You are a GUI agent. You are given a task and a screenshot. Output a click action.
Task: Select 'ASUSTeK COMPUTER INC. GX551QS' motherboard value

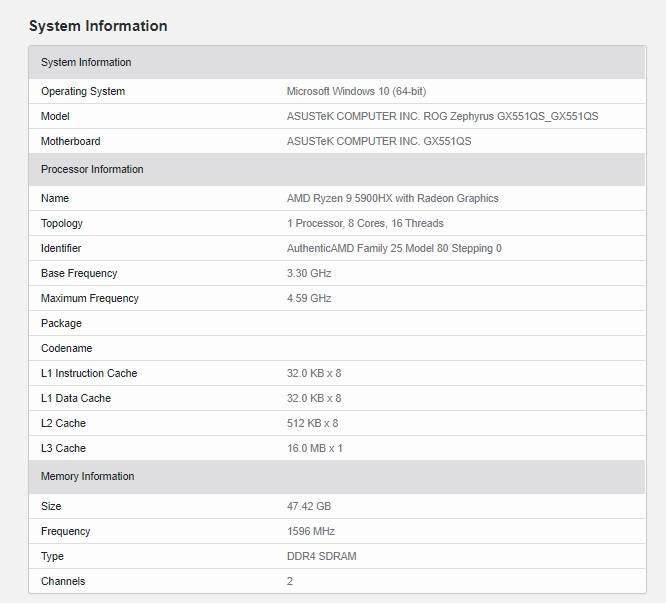[379, 141]
